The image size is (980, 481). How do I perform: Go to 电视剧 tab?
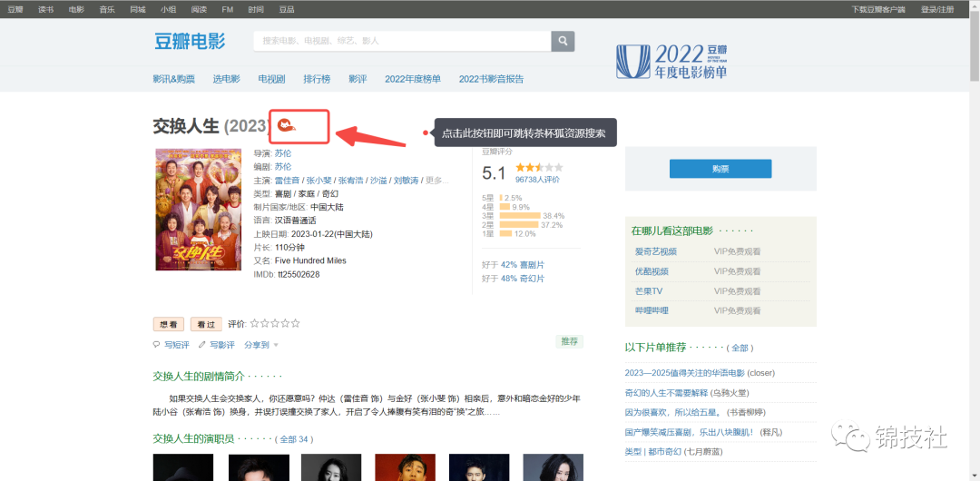tap(272, 79)
